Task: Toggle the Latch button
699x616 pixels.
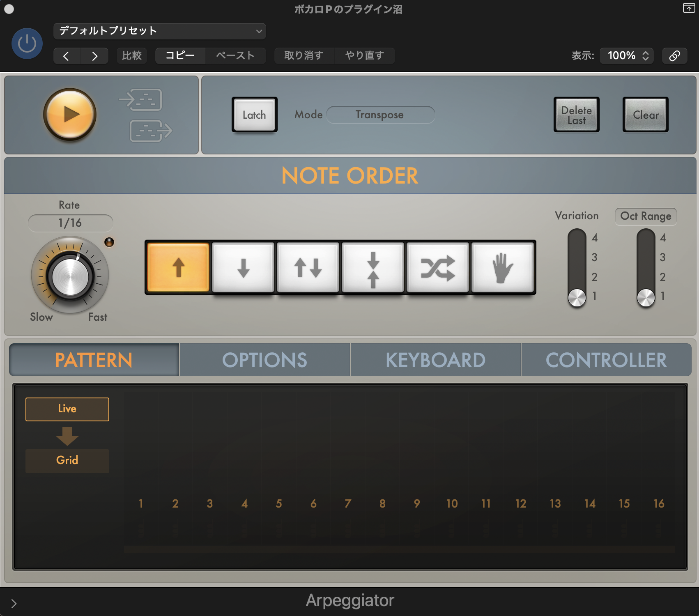Action: point(255,115)
